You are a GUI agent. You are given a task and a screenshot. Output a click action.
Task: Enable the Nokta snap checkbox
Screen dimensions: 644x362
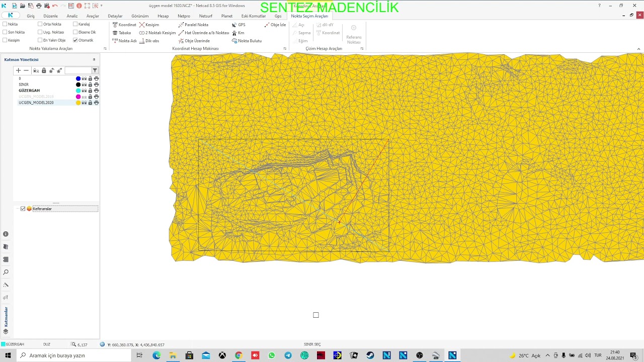pyautogui.click(x=5, y=24)
